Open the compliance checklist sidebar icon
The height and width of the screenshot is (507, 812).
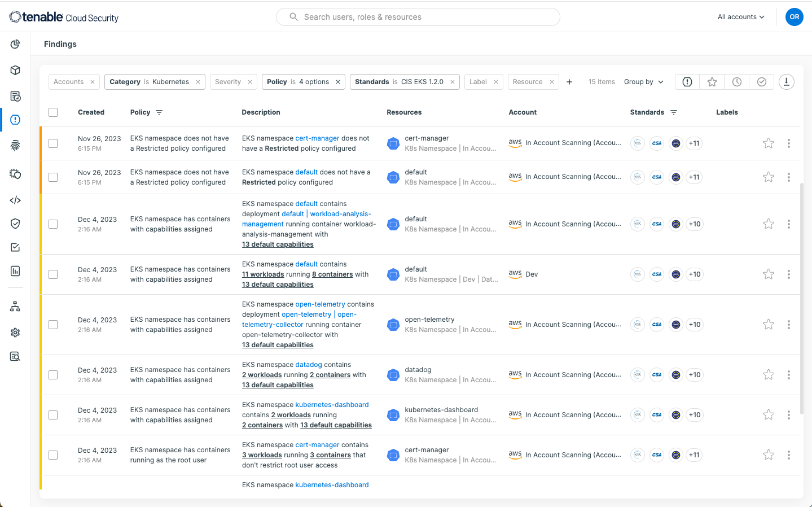coord(15,247)
